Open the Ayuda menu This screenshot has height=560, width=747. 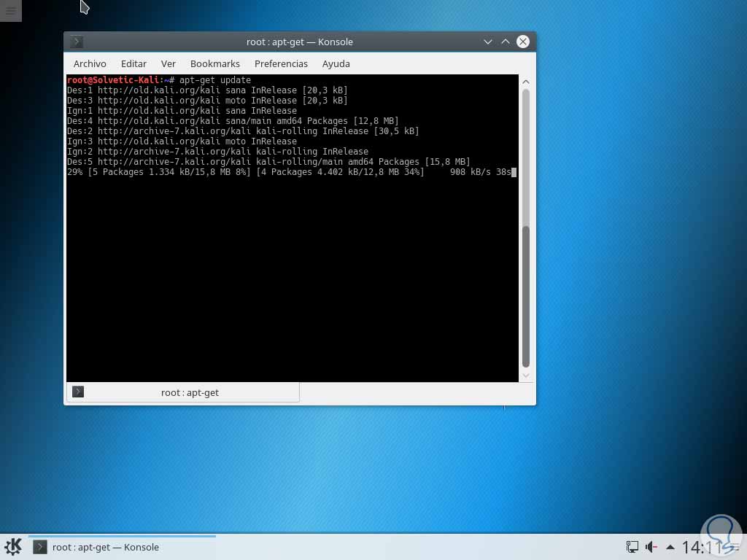pyautogui.click(x=336, y=64)
